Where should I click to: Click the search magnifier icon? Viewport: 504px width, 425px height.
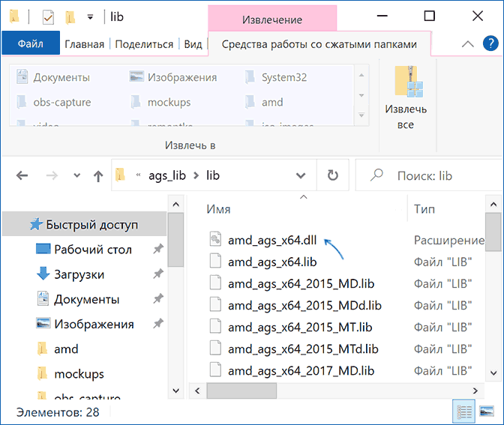click(376, 175)
